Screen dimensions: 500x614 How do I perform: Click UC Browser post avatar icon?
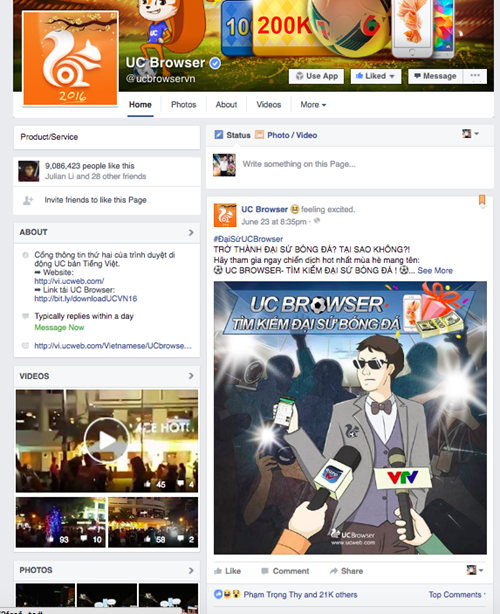[225, 215]
